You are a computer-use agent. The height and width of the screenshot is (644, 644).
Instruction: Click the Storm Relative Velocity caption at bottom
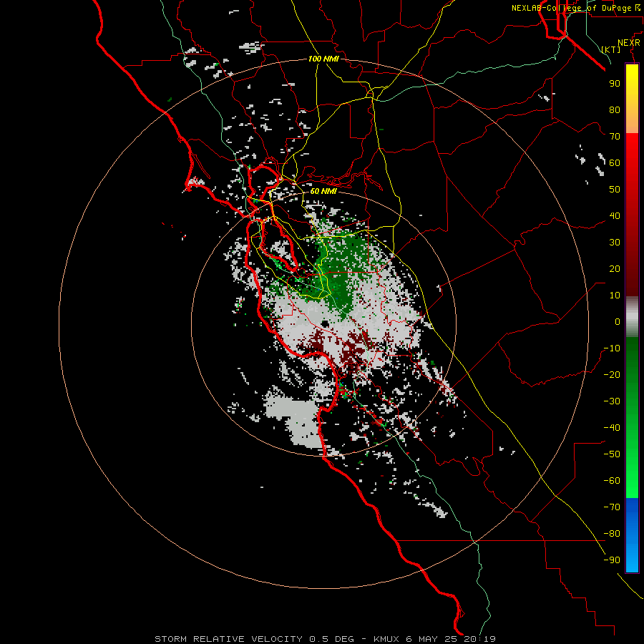(x=325, y=639)
